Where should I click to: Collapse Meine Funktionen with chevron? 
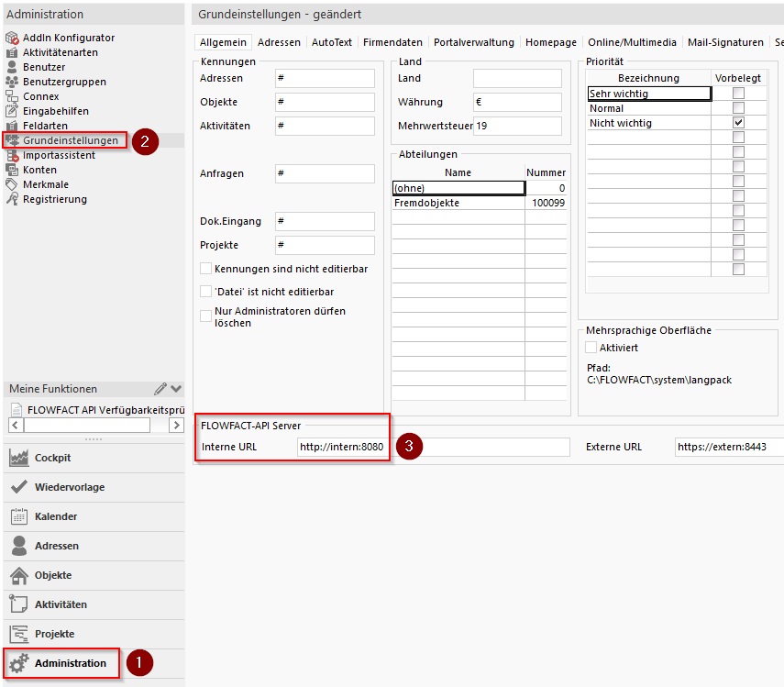click(176, 389)
